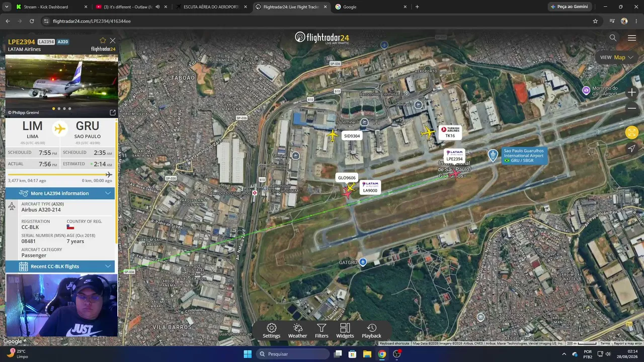Open the GRU / SBGR airport label
This screenshot has height=362, width=644.
click(x=524, y=156)
